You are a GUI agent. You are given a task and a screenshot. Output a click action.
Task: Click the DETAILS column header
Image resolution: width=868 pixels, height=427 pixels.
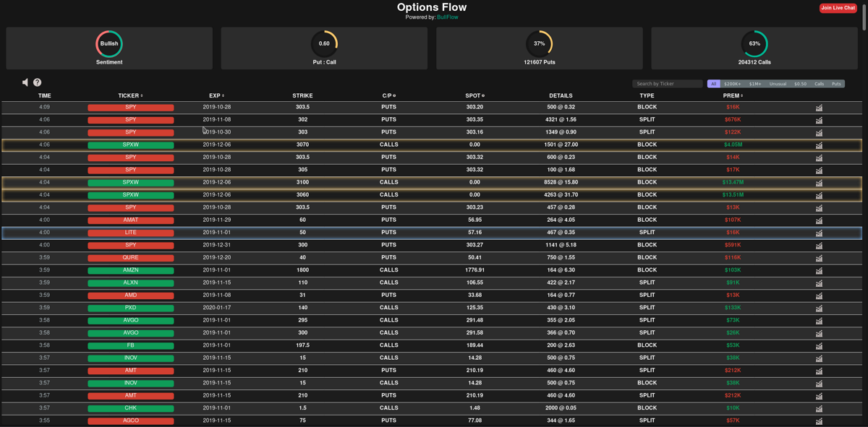point(561,95)
